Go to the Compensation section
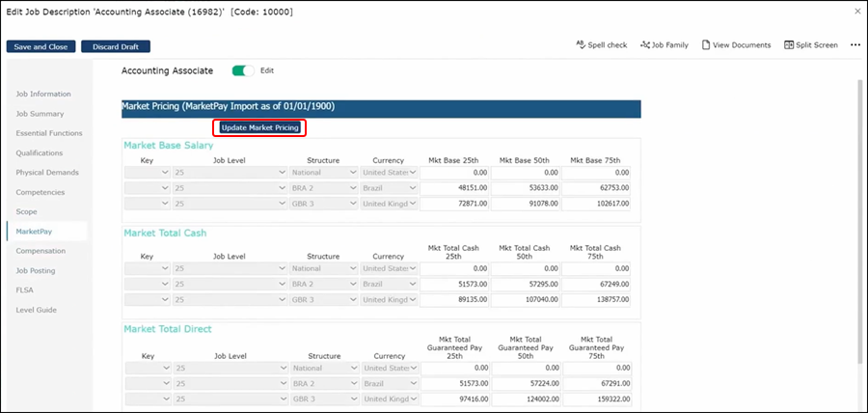Image resolution: width=868 pixels, height=413 pixels. (41, 251)
